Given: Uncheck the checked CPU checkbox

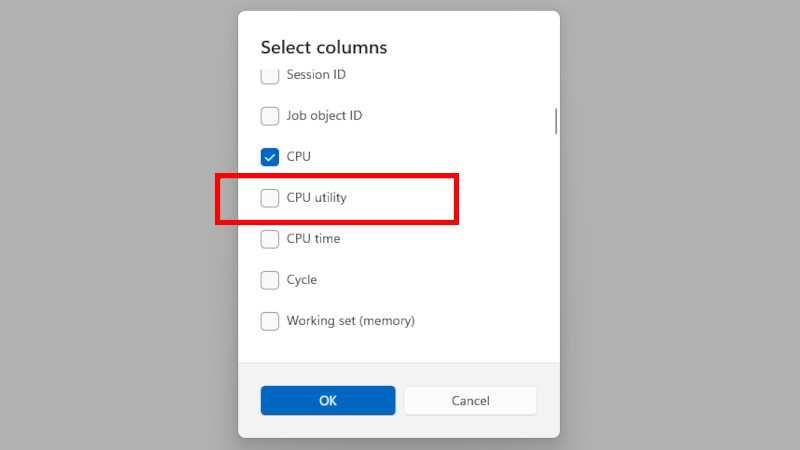Looking at the screenshot, I should pyautogui.click(x=270, y=157).
